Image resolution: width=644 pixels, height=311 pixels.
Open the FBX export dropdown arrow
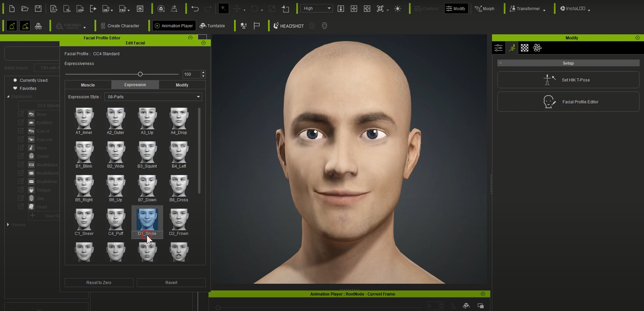[x=128, y=10]
